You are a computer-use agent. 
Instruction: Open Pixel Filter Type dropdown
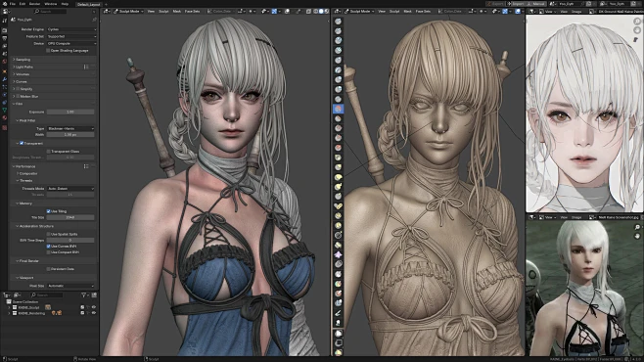click(x=70, y=128)
